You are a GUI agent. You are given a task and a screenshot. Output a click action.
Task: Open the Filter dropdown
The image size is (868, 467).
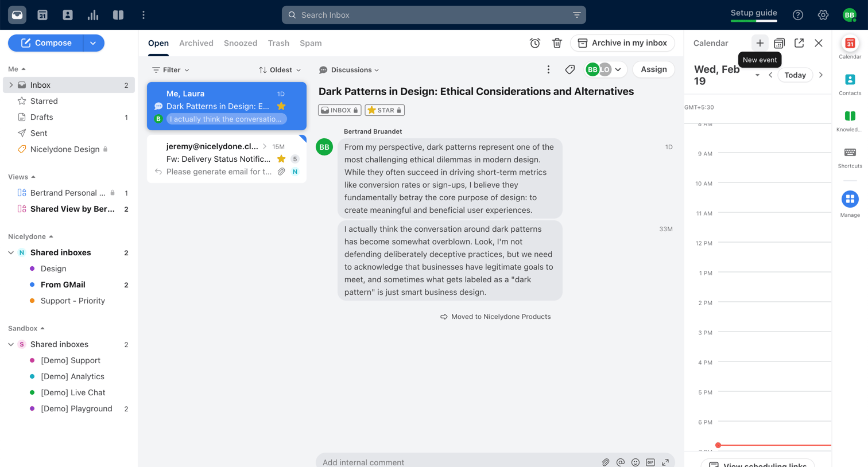(170, 70)
